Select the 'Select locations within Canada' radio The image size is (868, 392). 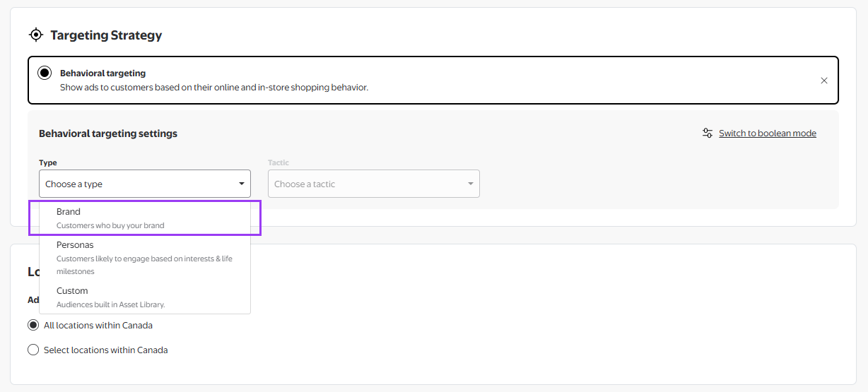click(33, 350)
